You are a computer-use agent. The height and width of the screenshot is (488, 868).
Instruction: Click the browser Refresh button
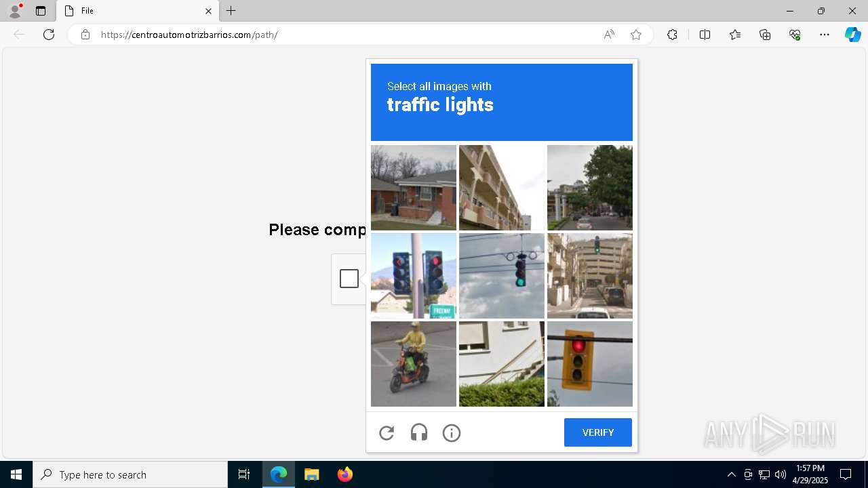[x=49, y=35]
